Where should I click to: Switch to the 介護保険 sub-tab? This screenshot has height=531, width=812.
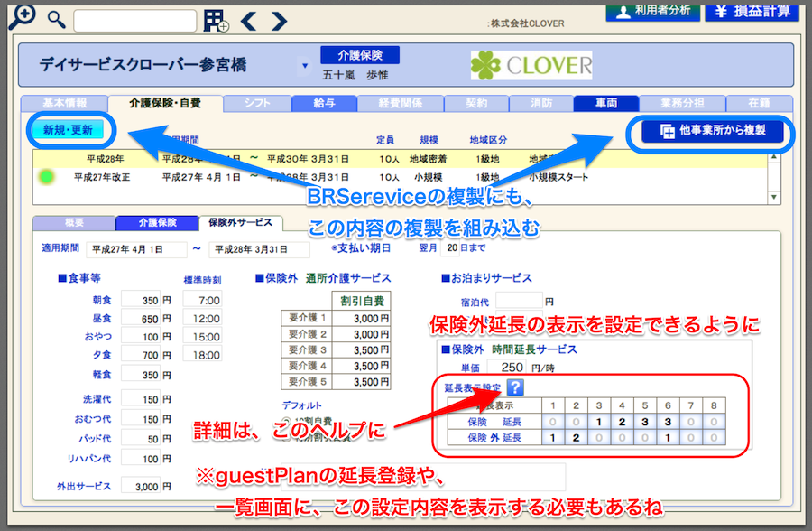157,223
